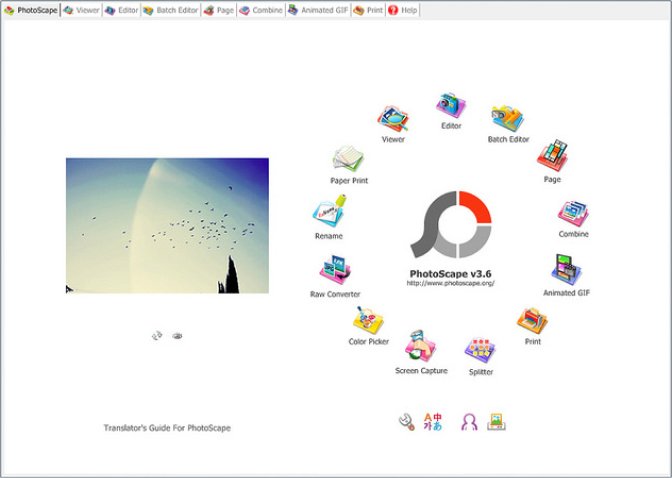Click the Screen Capture label text
This screenshot has width=672, height=478.
pyautogui.click(x=421, y=371)
